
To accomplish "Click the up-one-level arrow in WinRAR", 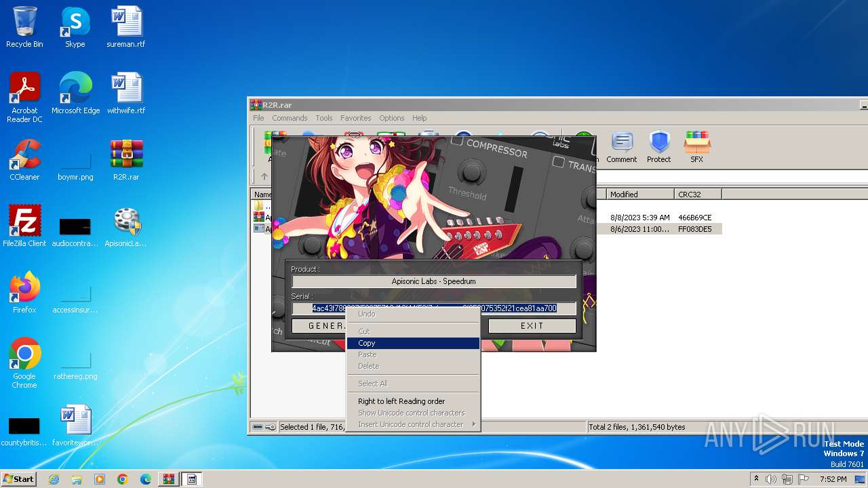I will (x=264, y=176).
